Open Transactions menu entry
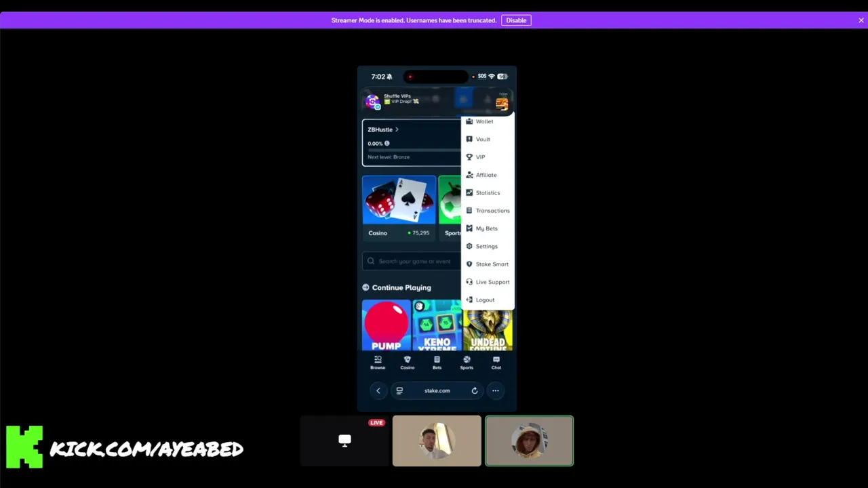 click(488, 210)
